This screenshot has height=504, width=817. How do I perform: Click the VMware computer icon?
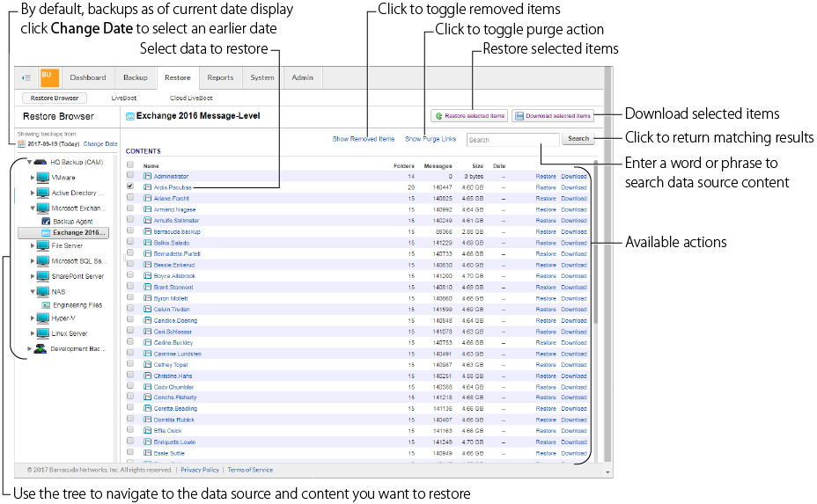[x=43, y=178]
